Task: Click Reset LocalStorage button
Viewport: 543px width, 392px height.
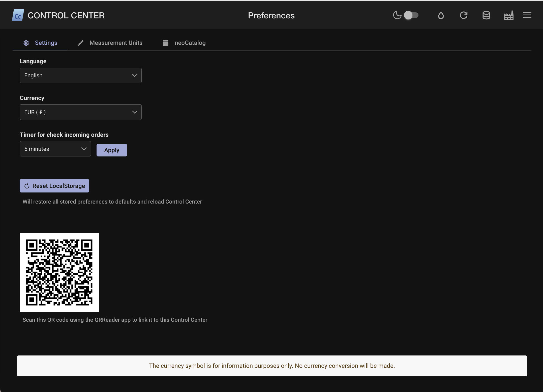Action: 54,186
